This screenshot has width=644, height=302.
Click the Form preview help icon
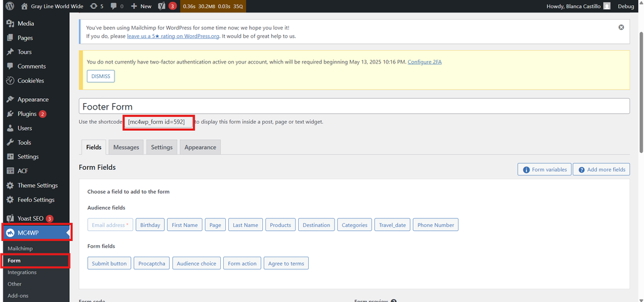point(394,301)
